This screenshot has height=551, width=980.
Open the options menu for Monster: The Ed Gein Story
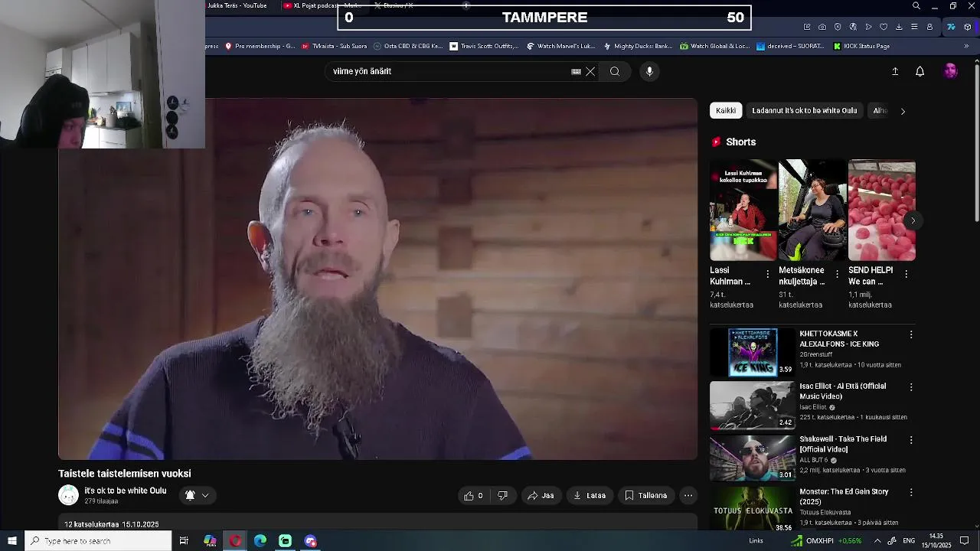(911, 493)
